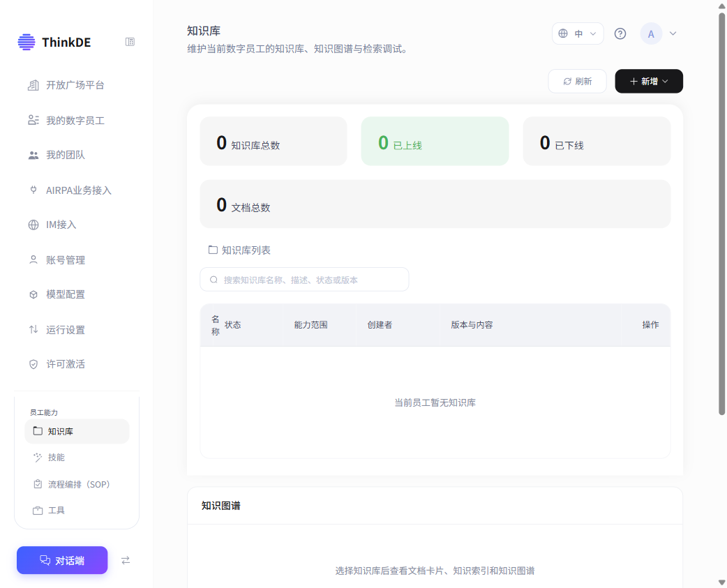Collapse the sidebar with the panel icon

click(130, 42)
